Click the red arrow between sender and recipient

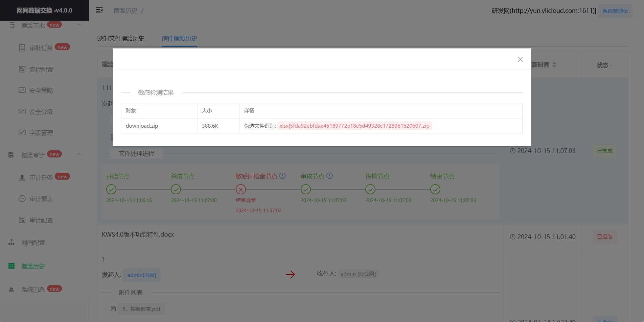point(290,274)
